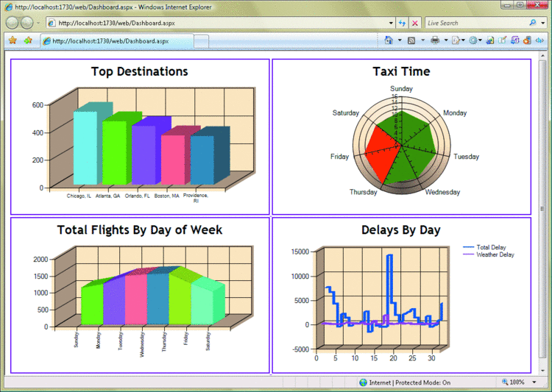The height and width of the screenshot is (392, 552).
Task: Click the vertical scrollbar up arrow
Action: click(542, 56)
